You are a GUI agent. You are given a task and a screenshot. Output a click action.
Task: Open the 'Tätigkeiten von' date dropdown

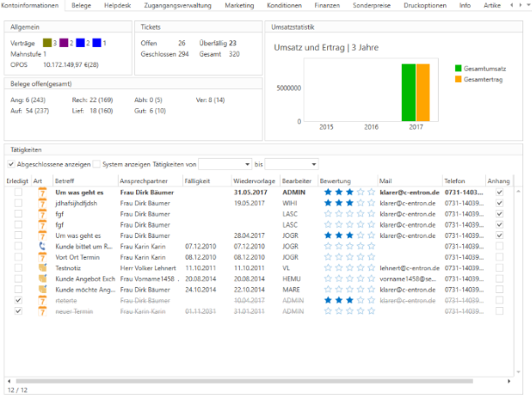point(245,164)
